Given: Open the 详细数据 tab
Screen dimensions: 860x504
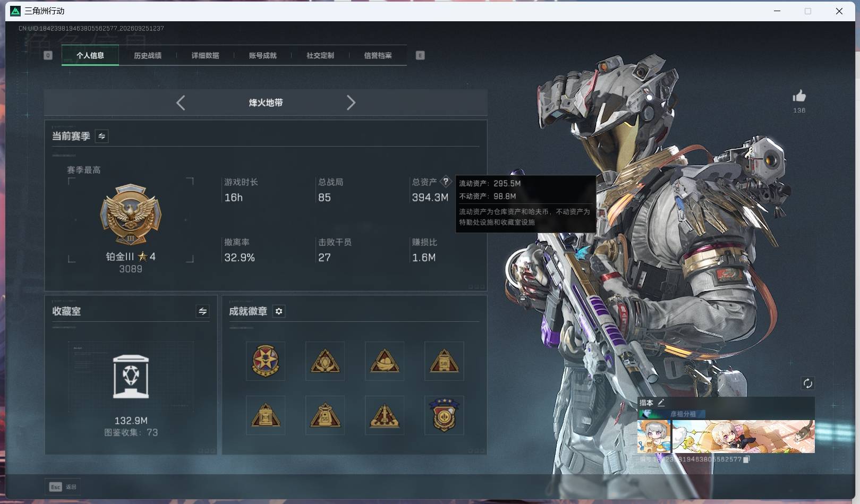Looking at the screenshot, I should pos(205,55).
